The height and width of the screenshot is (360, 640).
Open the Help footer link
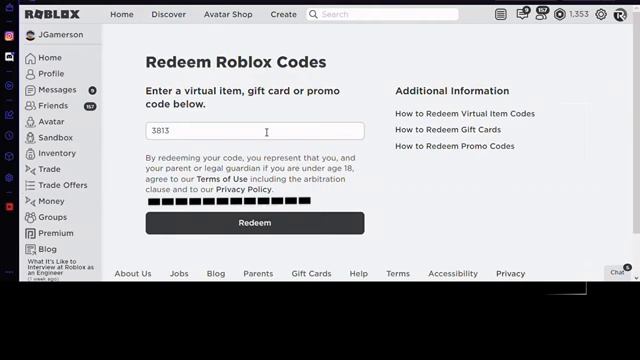point(359,274)
